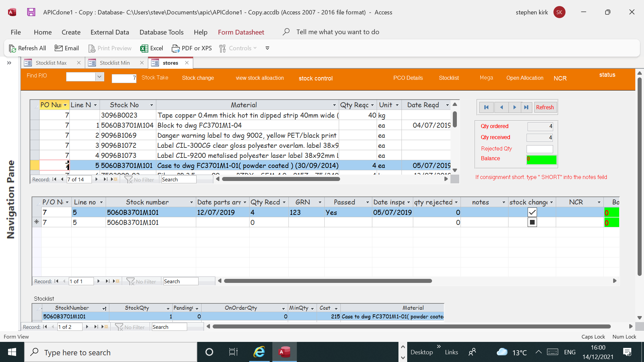Viewport: 644px width, 362px height.
Task: Open the Find P/O combo box dropdown
Action: 99,77
